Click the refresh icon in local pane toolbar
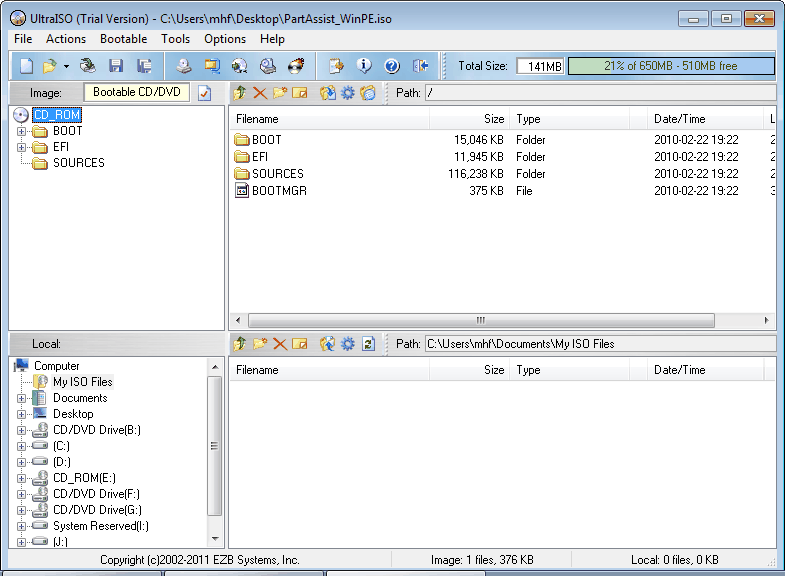This screenshot has width=785, height=576. 368,344
